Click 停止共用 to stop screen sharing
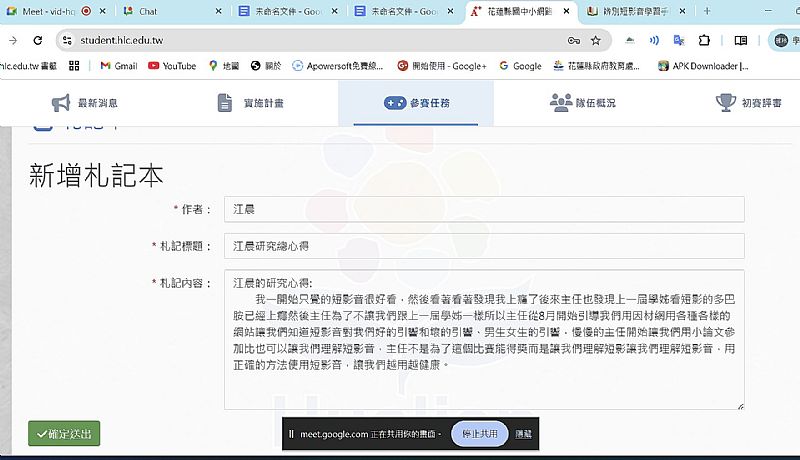Viewport: 800px width, 460px height. point(480,434)
